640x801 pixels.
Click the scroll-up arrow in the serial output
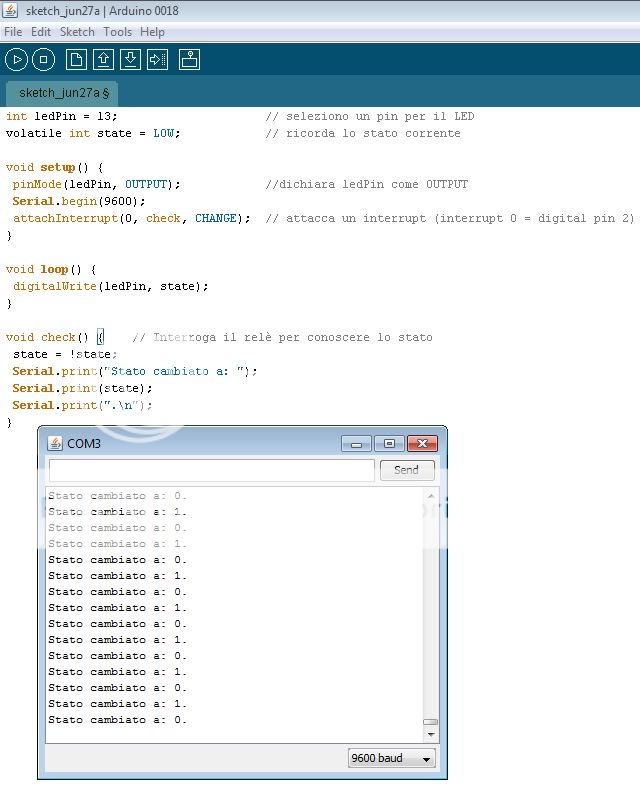pos(431,496)
